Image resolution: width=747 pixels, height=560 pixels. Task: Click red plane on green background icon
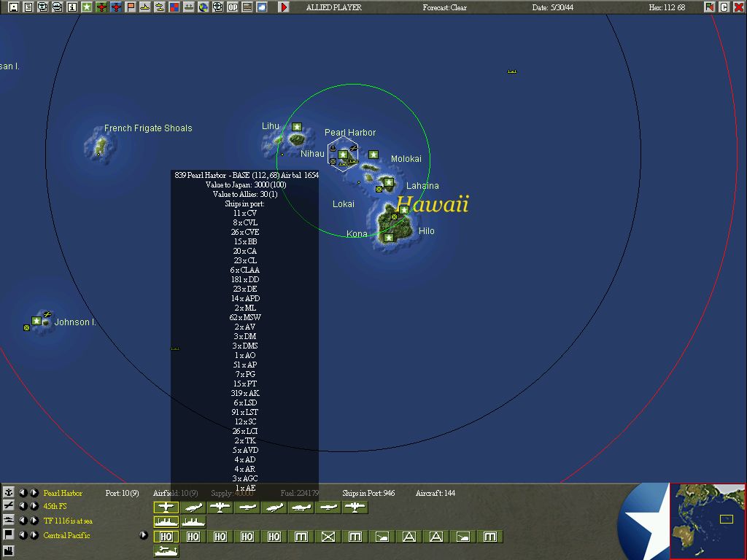(x=101, y=7)
